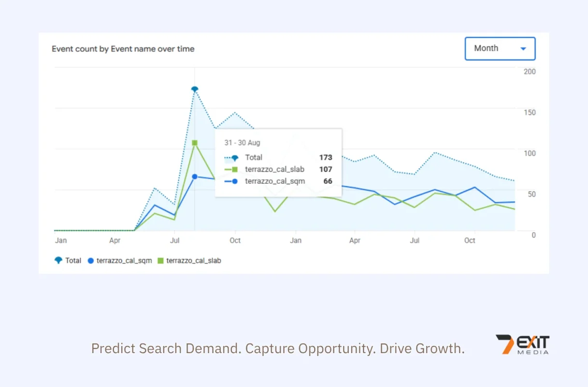
Task: Select the blue sqm August data point
Action: (x=195, y=177)
